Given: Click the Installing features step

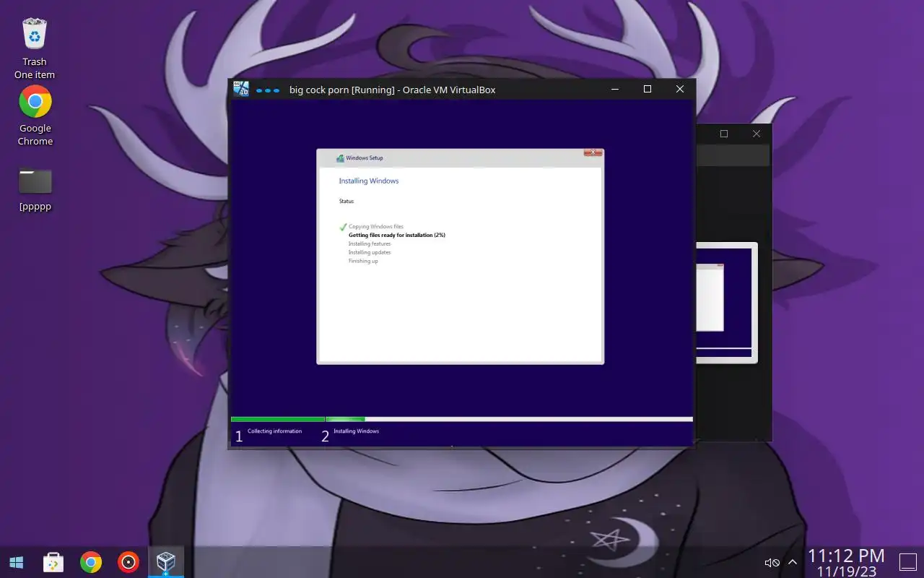Looking at the screenshot, I should (x=370, y=244).
